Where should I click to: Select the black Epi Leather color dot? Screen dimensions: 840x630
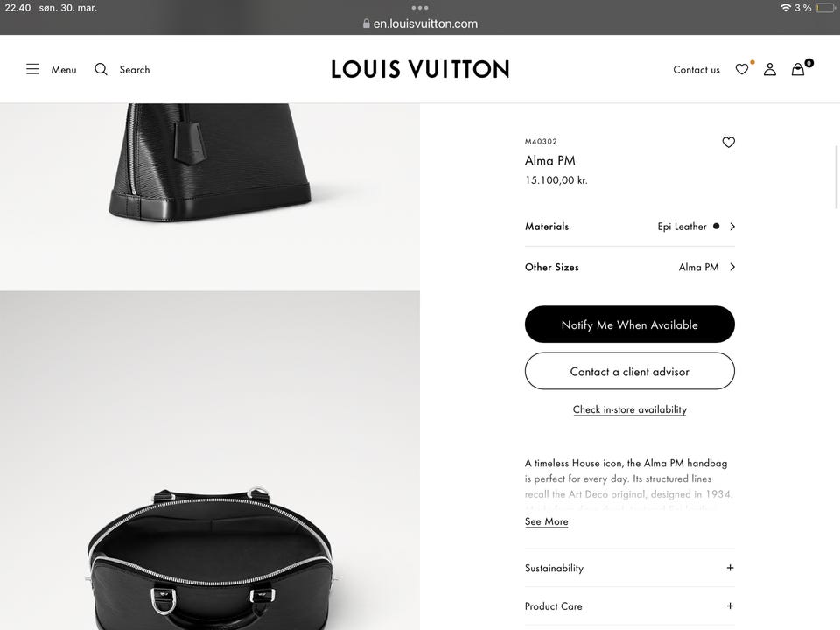717,226
